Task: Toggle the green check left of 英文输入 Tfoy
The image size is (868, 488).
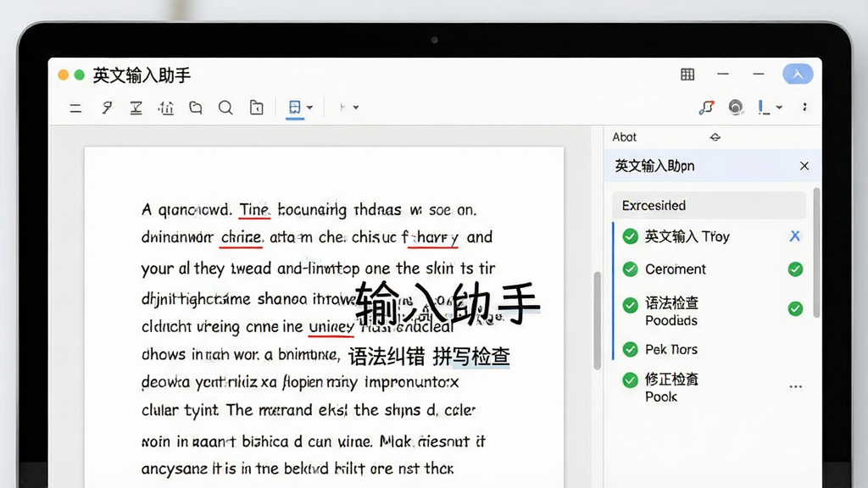Action: 630,236
